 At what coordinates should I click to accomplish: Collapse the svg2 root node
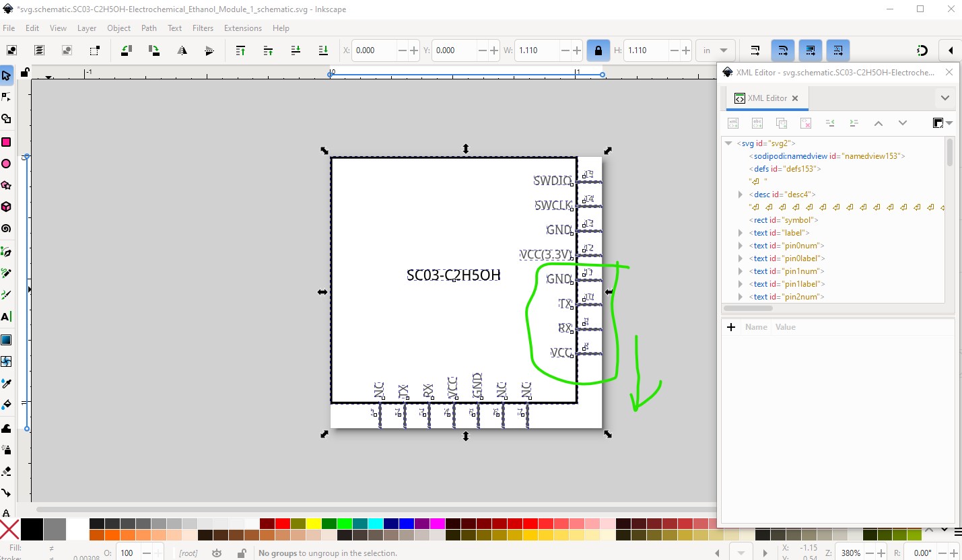coord(728,143)
